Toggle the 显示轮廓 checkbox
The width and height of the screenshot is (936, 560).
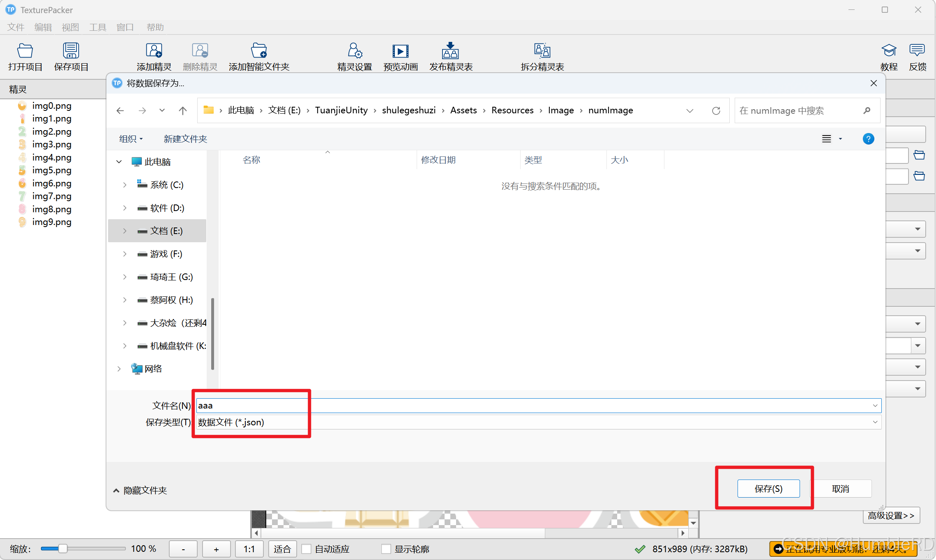(x=386, y=549)
